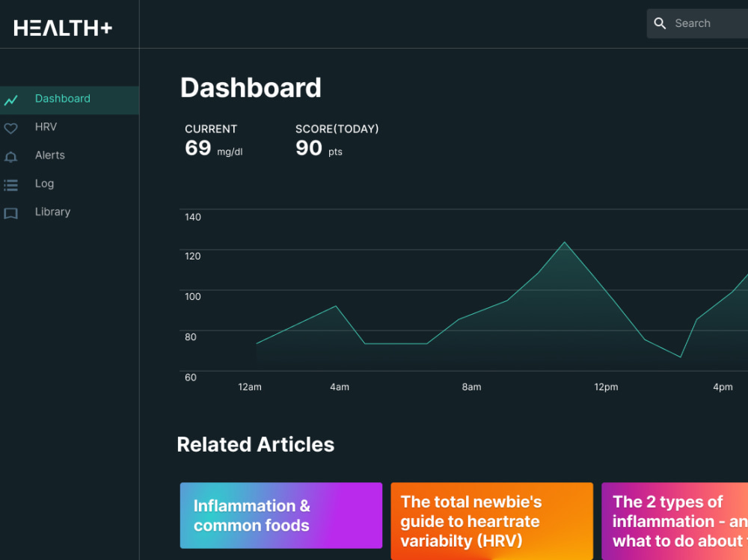Navigate to the Library section
Viewport: 748px width, 560px height.
(x=52, y=212)
